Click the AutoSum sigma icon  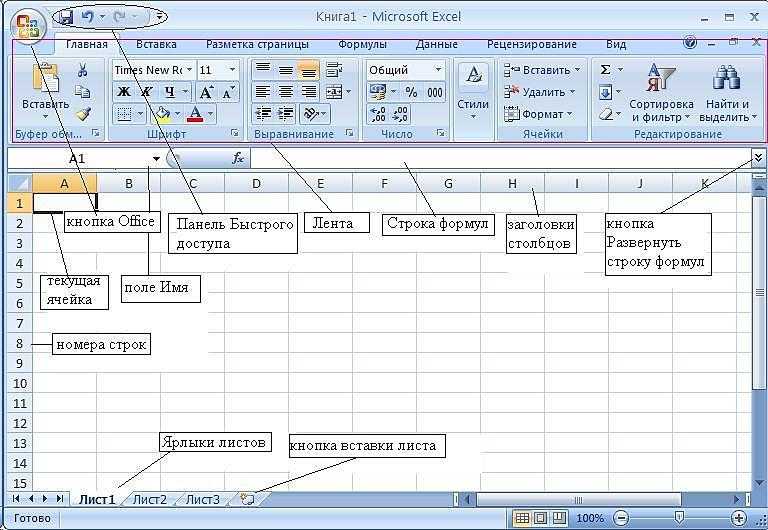click(605, 70)
